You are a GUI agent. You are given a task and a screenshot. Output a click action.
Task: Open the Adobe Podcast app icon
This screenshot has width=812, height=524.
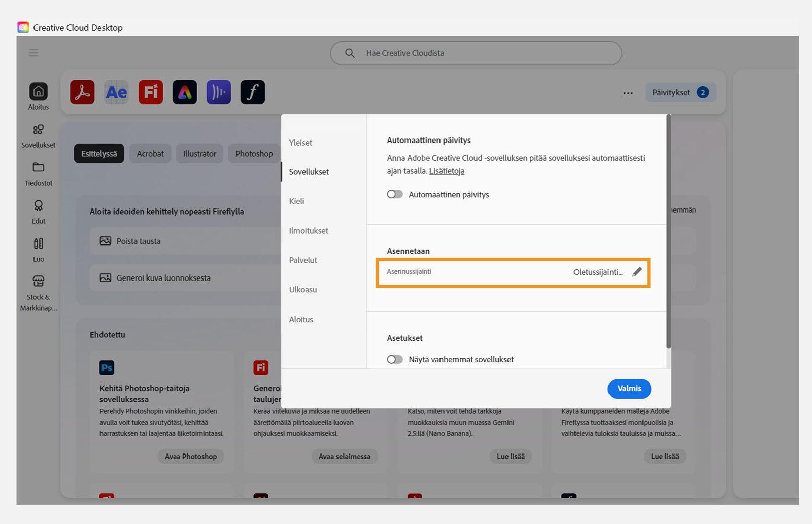point(219,92)
